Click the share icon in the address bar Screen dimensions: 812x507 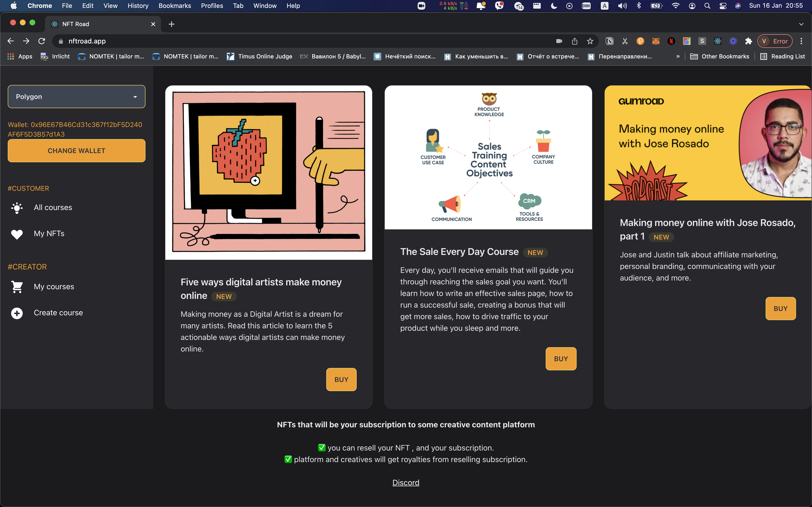(574, 41)
